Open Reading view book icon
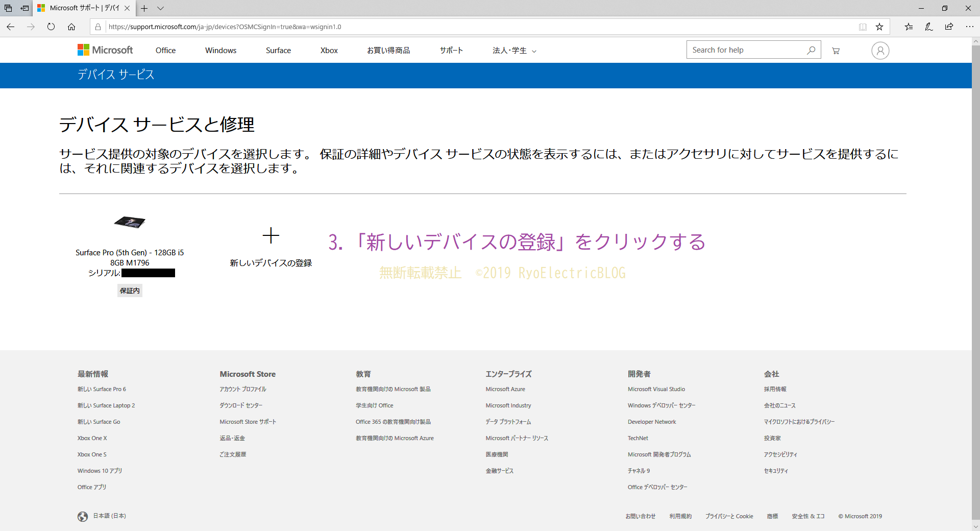 click(863, 27)
